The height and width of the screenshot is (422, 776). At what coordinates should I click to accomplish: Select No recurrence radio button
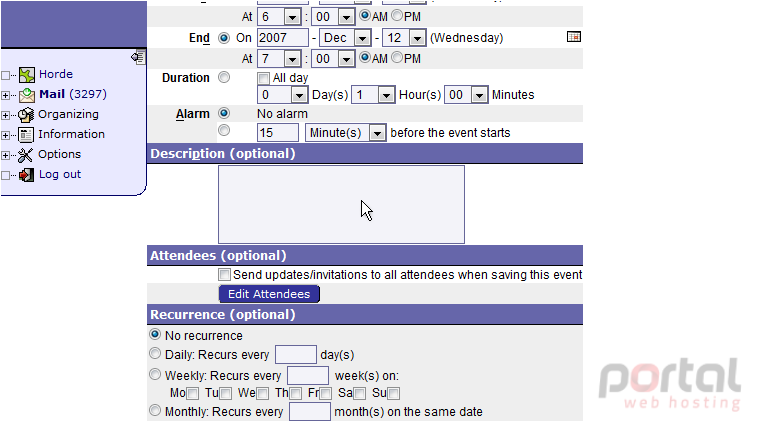(x=155, y=334)
